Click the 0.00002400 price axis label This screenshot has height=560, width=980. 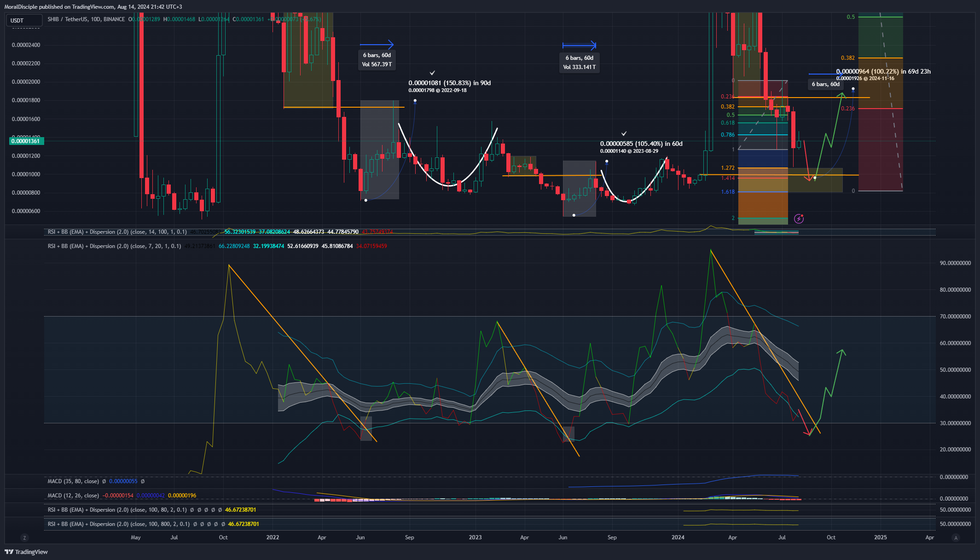26,45
